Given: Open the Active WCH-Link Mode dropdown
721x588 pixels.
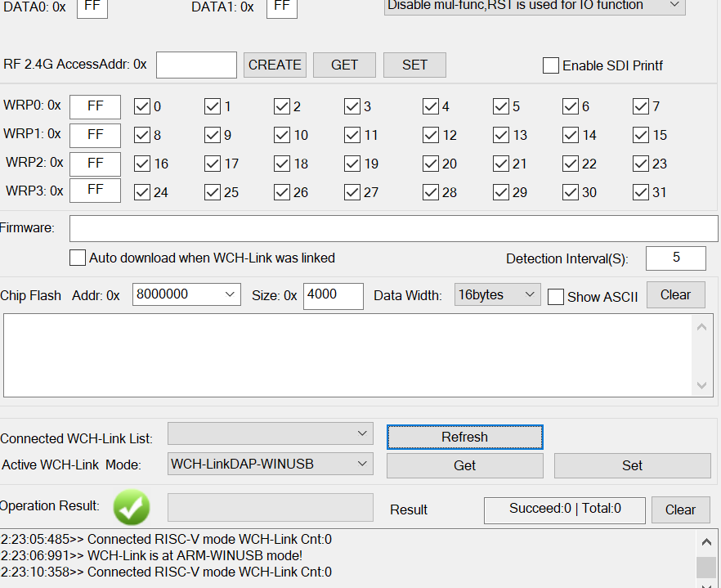Looking at the screenshot, I should [x=271, y=464].
